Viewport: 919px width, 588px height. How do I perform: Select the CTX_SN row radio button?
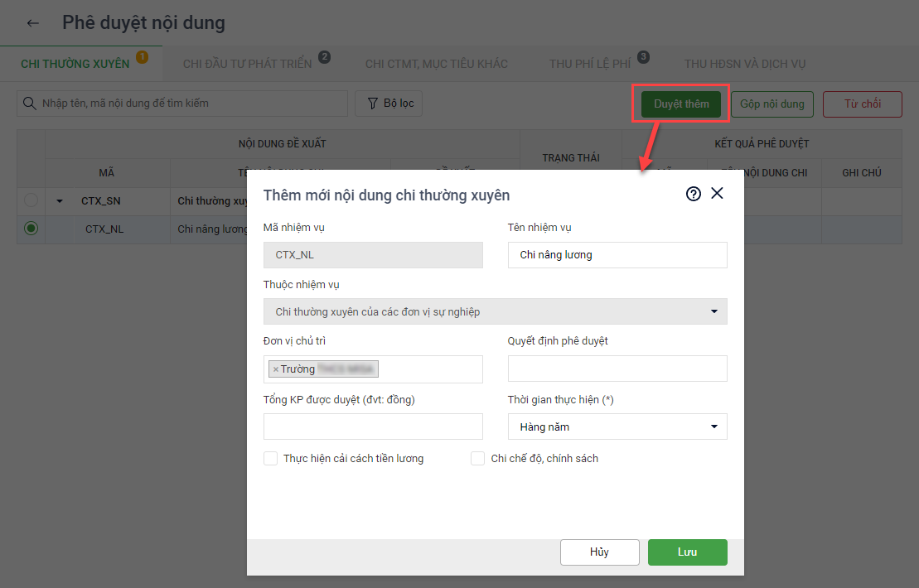31,200
